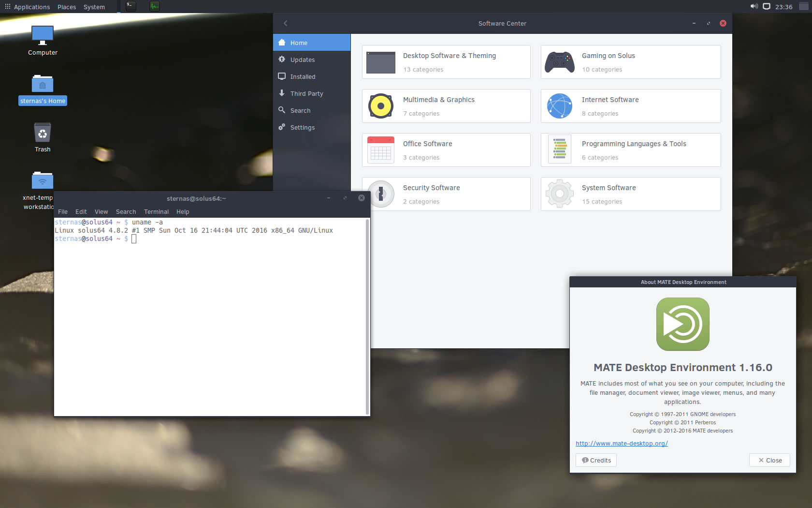Open the Computer desktop icon
The image size is (812, 508).
coord(43,35)
